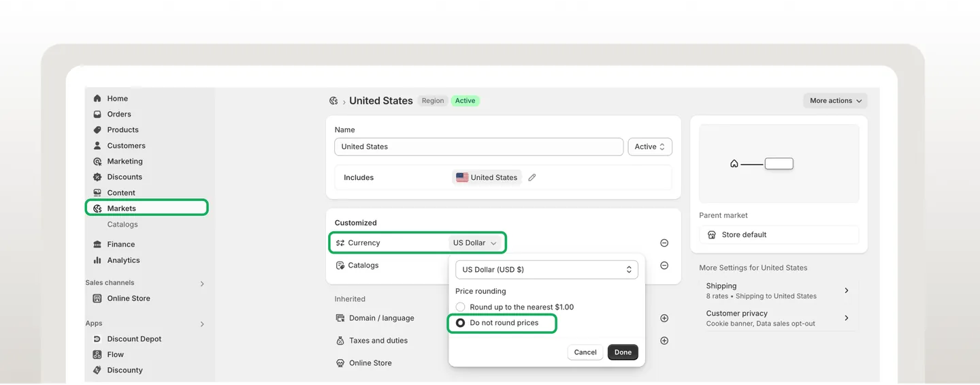Open inherited Online Store setting
This screenshot has width=980, height=385.
coord(370,363)
